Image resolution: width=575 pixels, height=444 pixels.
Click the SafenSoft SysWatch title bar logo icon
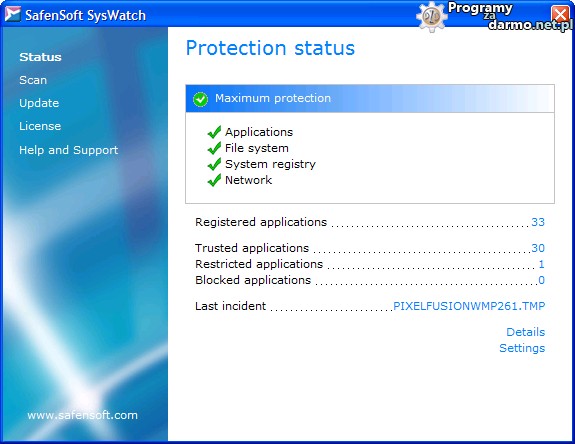coord(12,15)
